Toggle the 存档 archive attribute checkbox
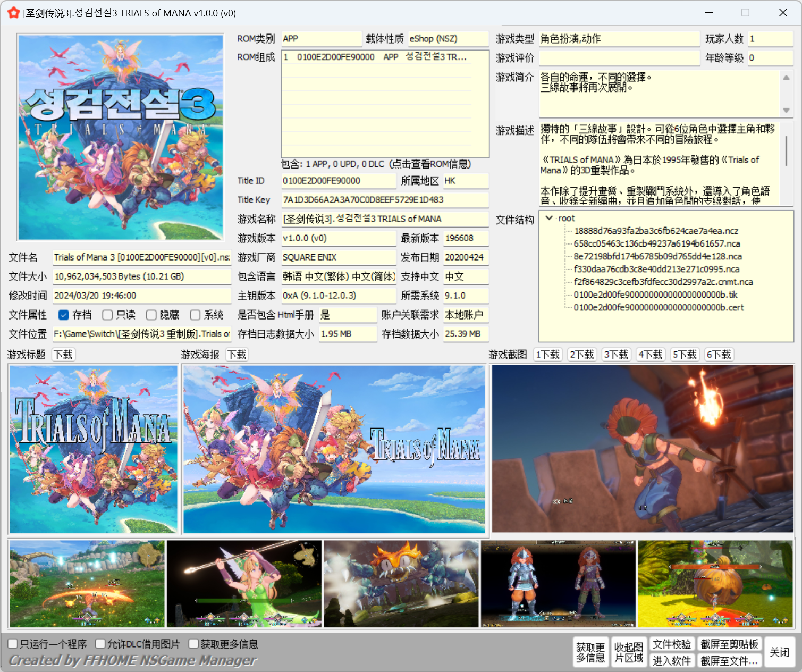 click(64, 315)
